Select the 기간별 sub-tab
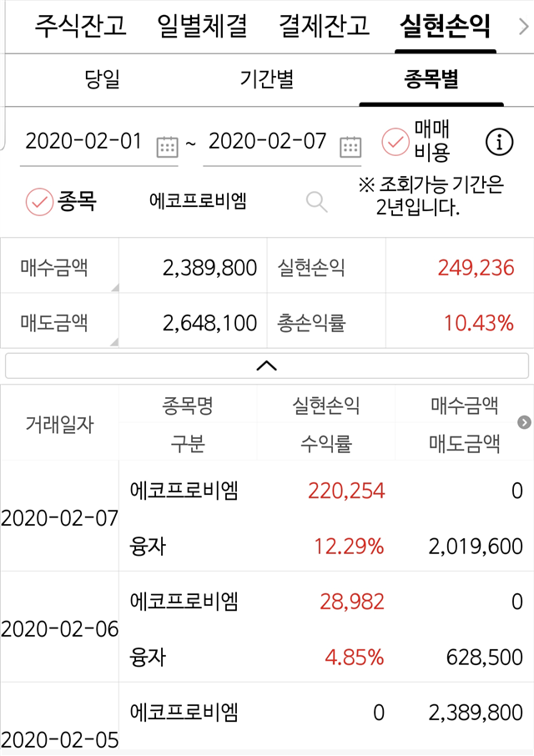The image size is (534, 756). (267, 79)
